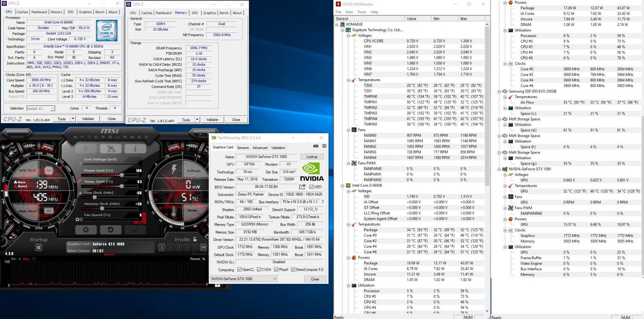The image size is (644, 319).
Task: Click Tools button in CPU-Z CPU window
Action: point(62,119)
